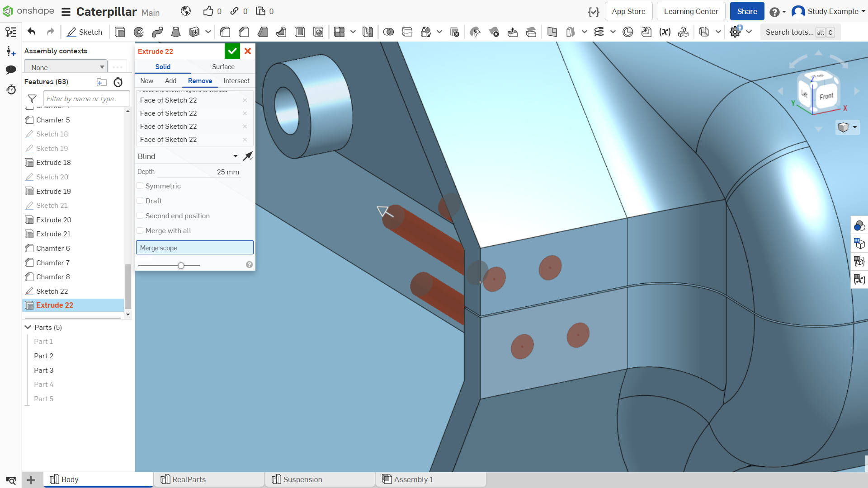This screenshot has width=868, height=488.
Task: Open the Assembly contexts None dropdown
Action: [66, 67]
